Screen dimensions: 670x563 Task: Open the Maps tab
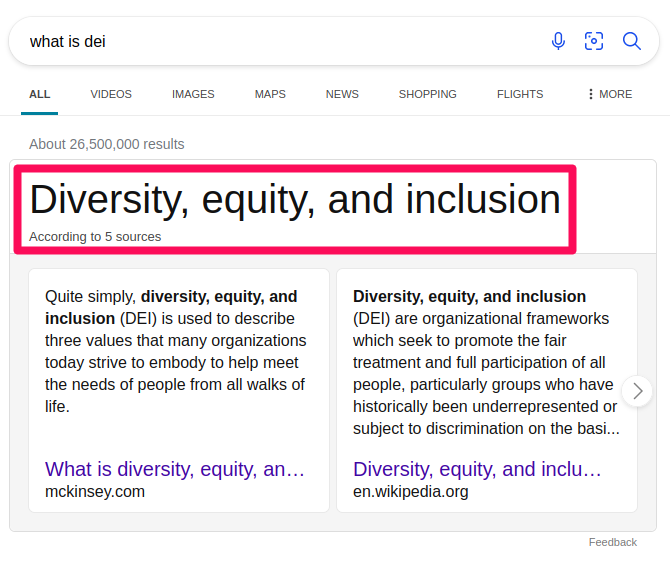270,94
